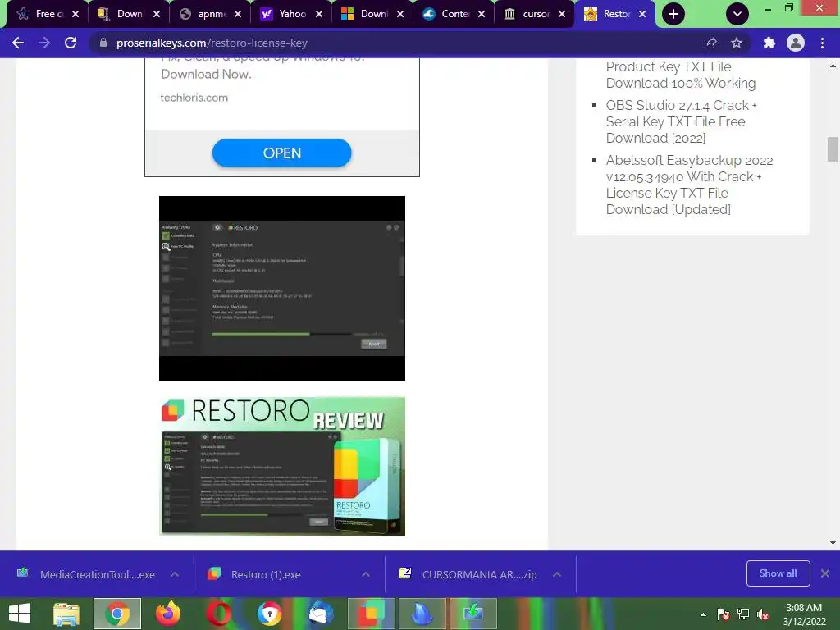Click scrollbar down arrow
The width and height of the screenshot is (840, 630).
pyautogui.click(x=833, y=543)
